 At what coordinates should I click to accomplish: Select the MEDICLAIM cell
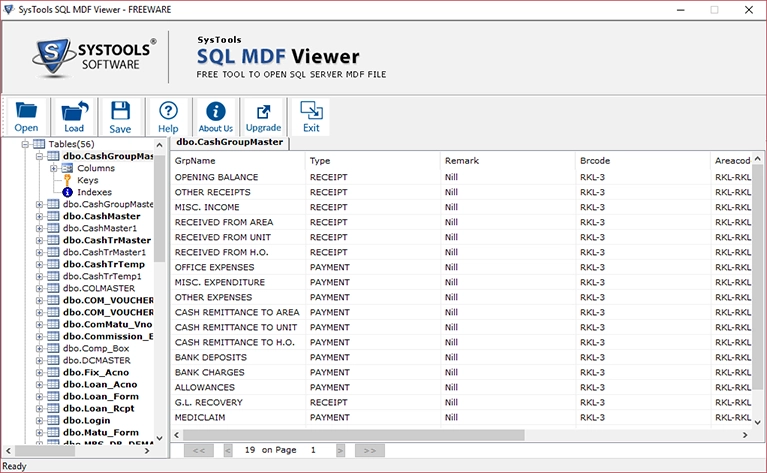238,418
